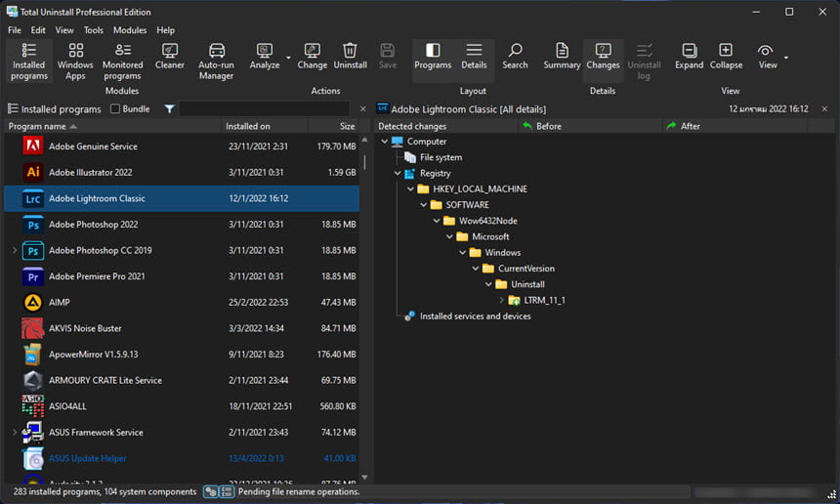Screen dimensions: 840x504
Task: Open the File menu
Action: pyautogui.click(x=15, y=30)
